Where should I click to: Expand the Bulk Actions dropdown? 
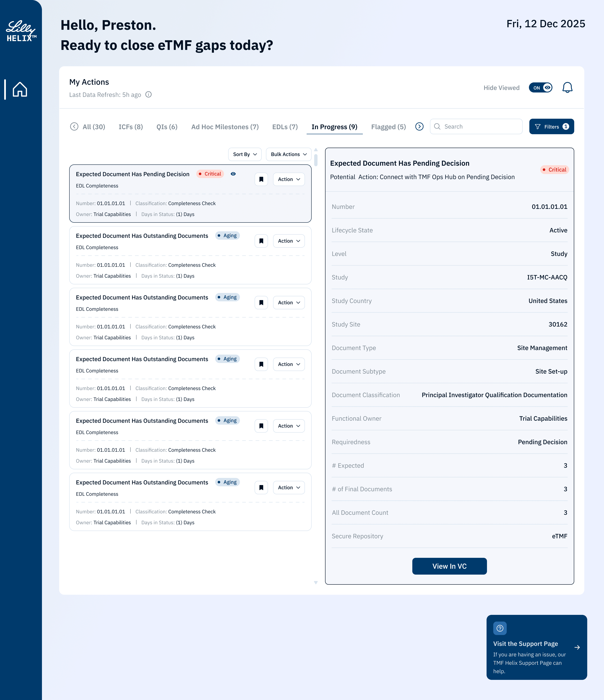point(289,154)
